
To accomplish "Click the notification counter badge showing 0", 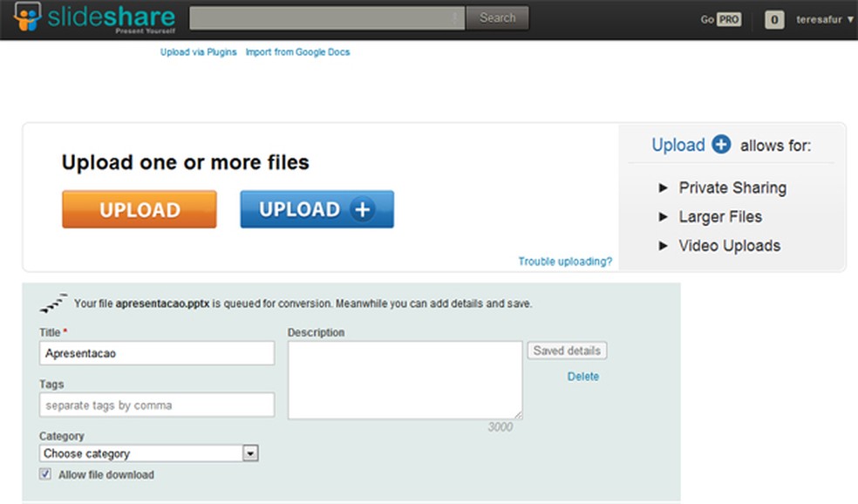I will [x=774, y=20].
